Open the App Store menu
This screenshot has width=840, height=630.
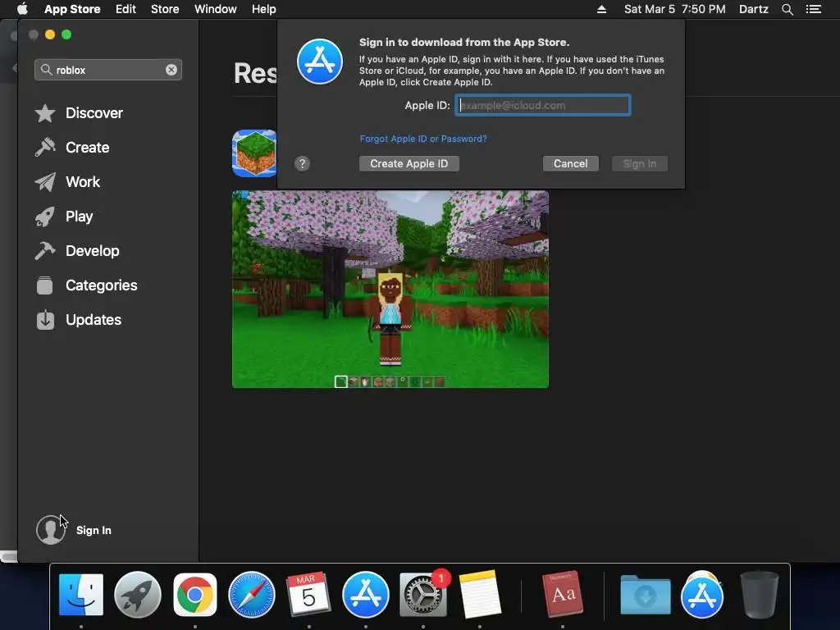[x=72, y=9]
